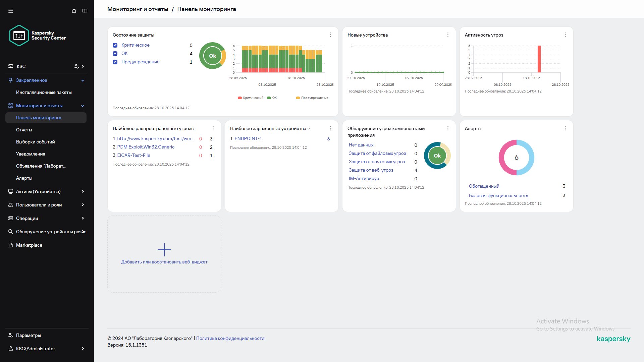
Task: Uncheck the Предупреждение checkbox
Action: (115, 62)
